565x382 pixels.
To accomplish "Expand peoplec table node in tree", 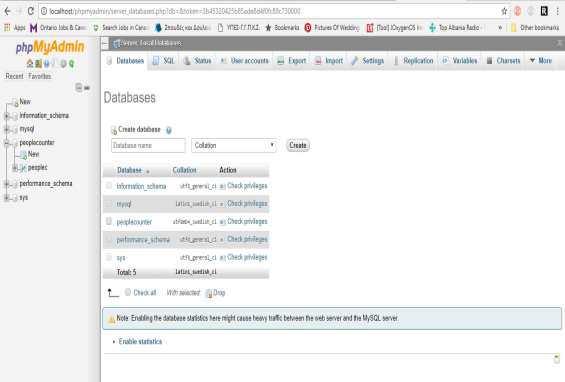I will click(x=15, y=168).
